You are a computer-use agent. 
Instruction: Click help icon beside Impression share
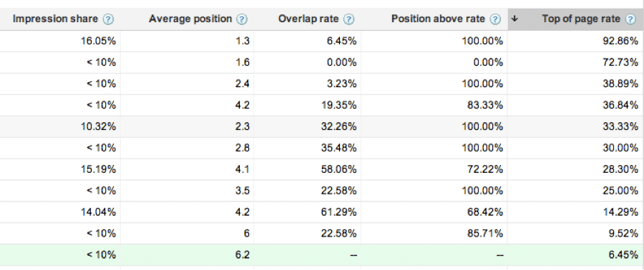109,19
